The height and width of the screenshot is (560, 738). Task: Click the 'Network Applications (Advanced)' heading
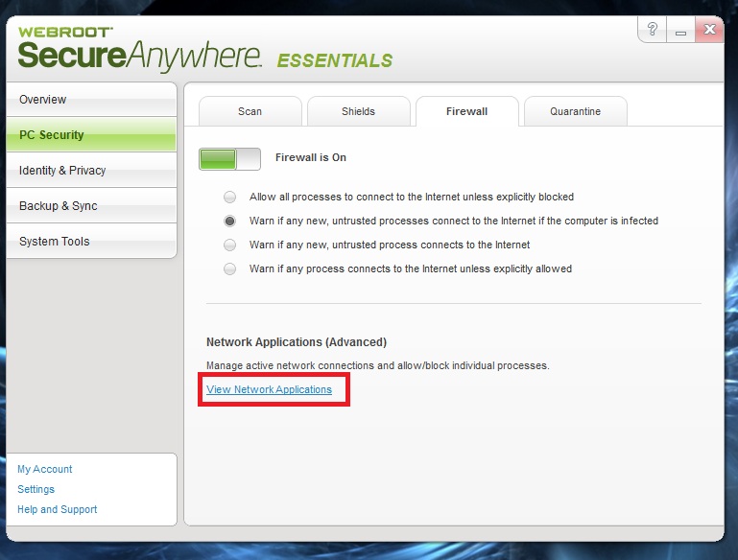pyautogui.click(x=297, y=342)
